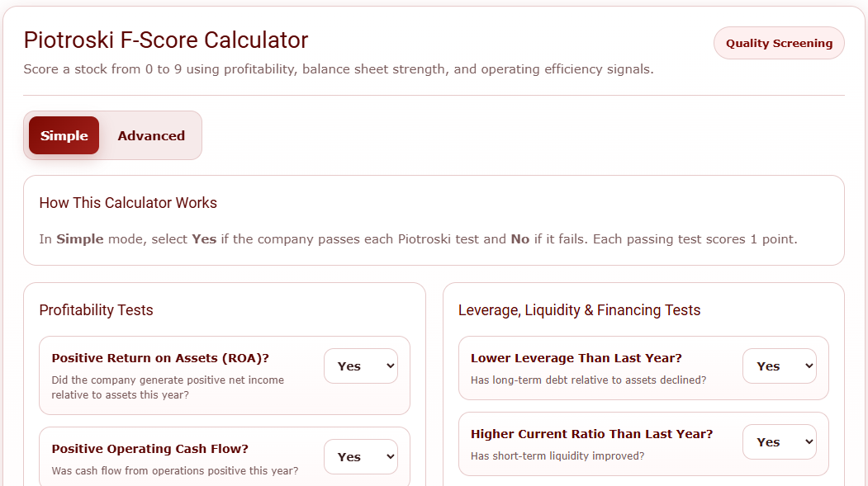Switch to the Advanced tab
The height and width of the screenshot is (486, 868).
[x=151, y=134]
